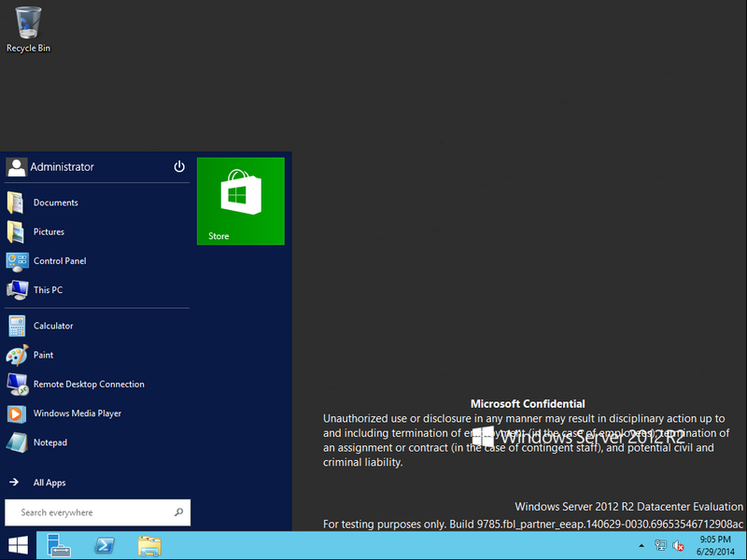This screenshot has width=747, height=560.
Task: Launch Remote Desktop Connection
Action: (x=88, y=384)
